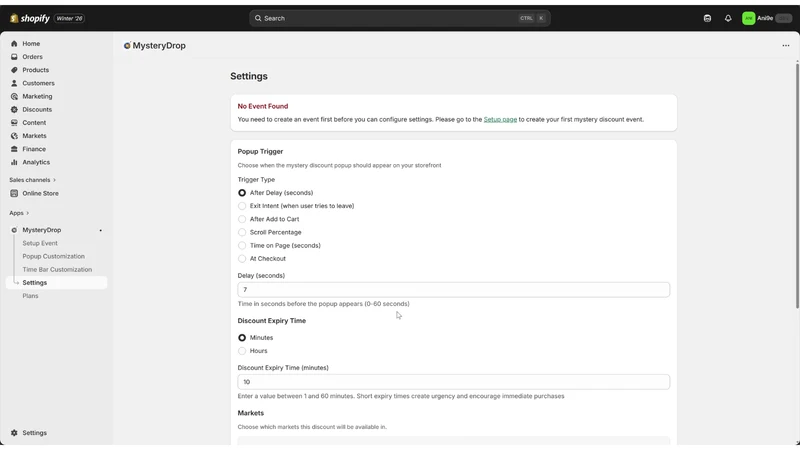The image size is (800, 450).
Task: Click the settings gear icon at bottom
Action: [x=14, y=433]
